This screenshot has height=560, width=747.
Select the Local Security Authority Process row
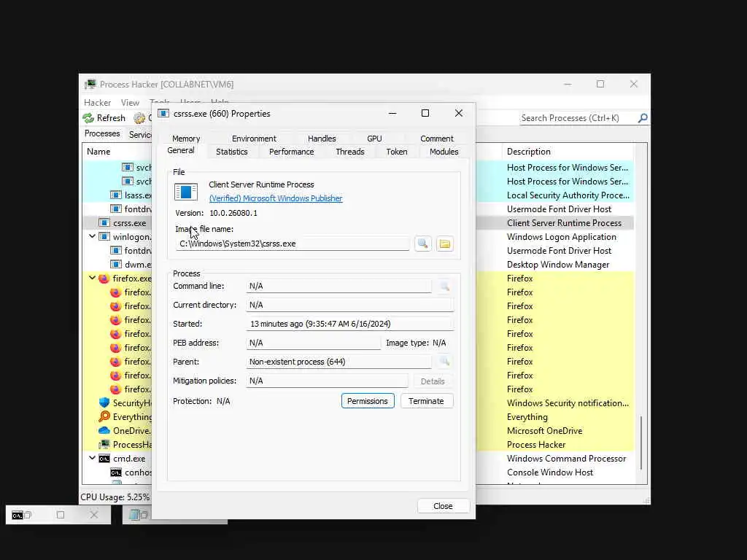point(568,195)
